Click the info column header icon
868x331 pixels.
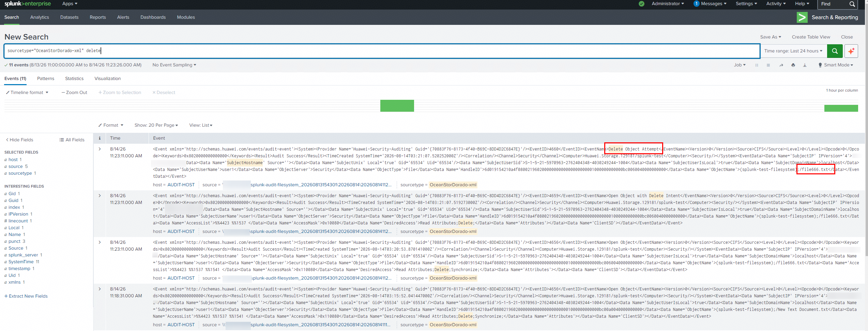100,138
